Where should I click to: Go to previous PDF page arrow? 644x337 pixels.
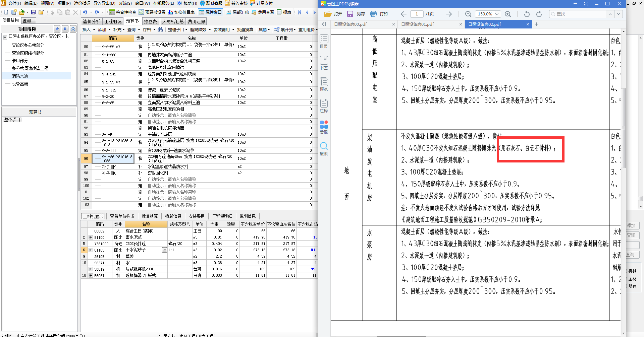[x=404, y=14]
